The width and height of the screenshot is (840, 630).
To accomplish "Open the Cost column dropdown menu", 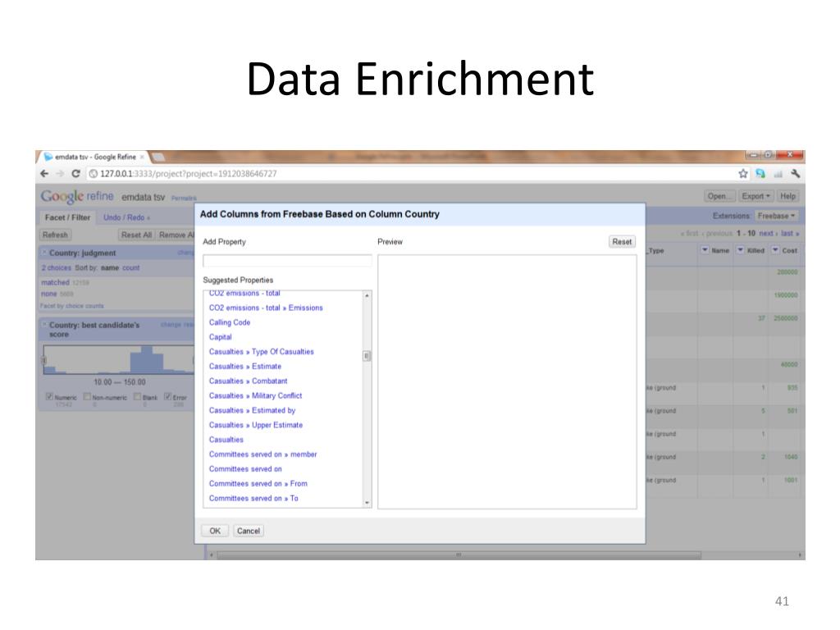I will 775,250.
